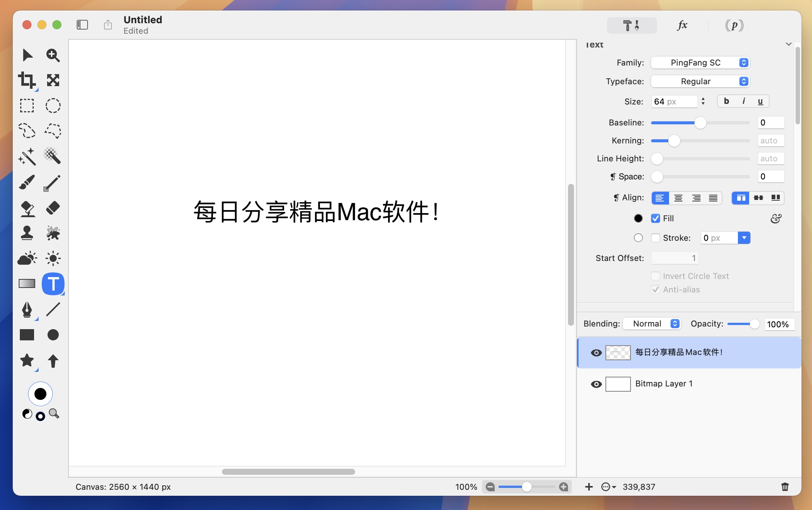Open the Typeface dropdown showing Regular

(x=700, y=81)
